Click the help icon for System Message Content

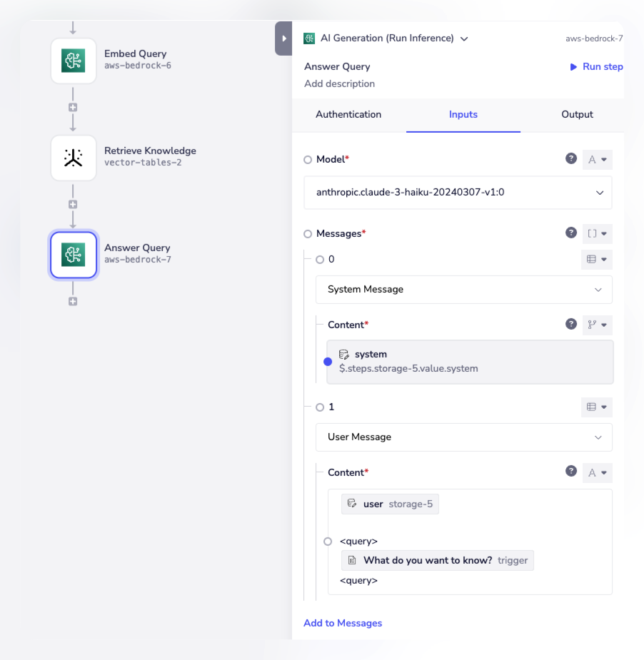571,324
